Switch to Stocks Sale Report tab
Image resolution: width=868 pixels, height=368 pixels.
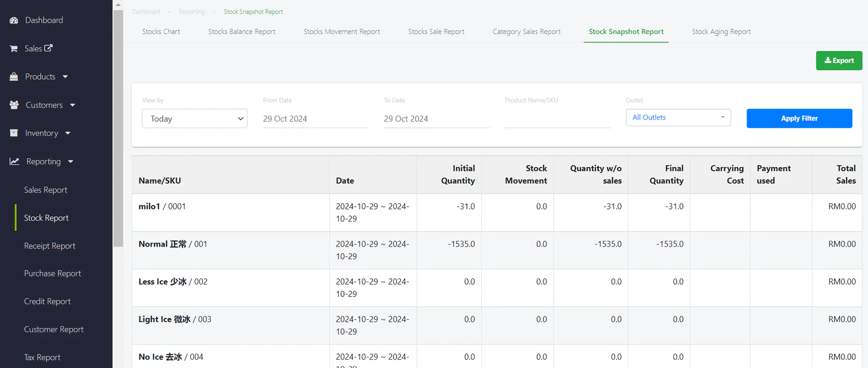pyautogui.click(x=436, y=32)
